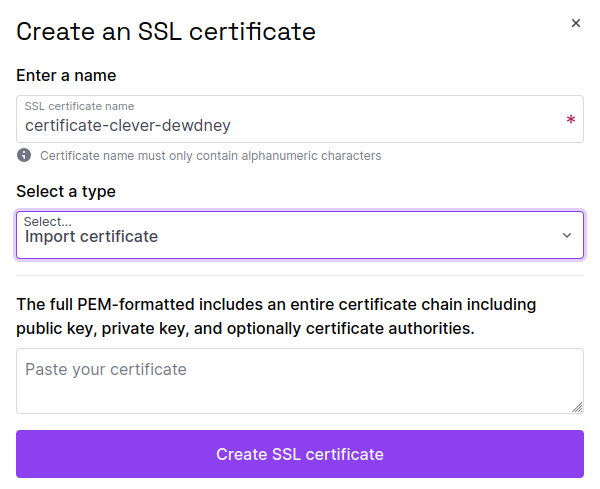Click the 'Import certificate' selected value text
The width and height of the screenshot is (600, 489).
click(91, 238)
